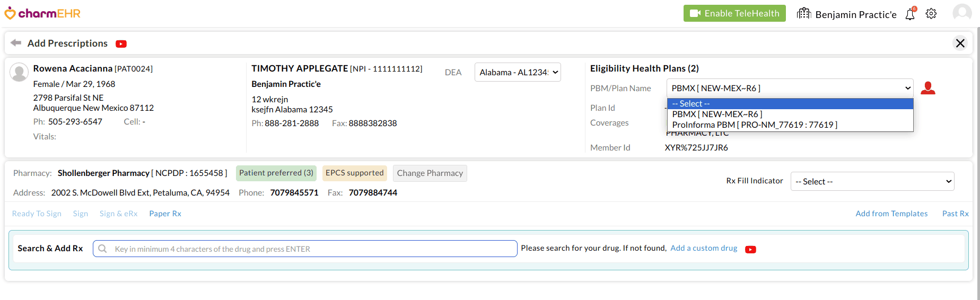Click the user profile avatar
This screenshot has height=300, width=980.
point(962,13)
